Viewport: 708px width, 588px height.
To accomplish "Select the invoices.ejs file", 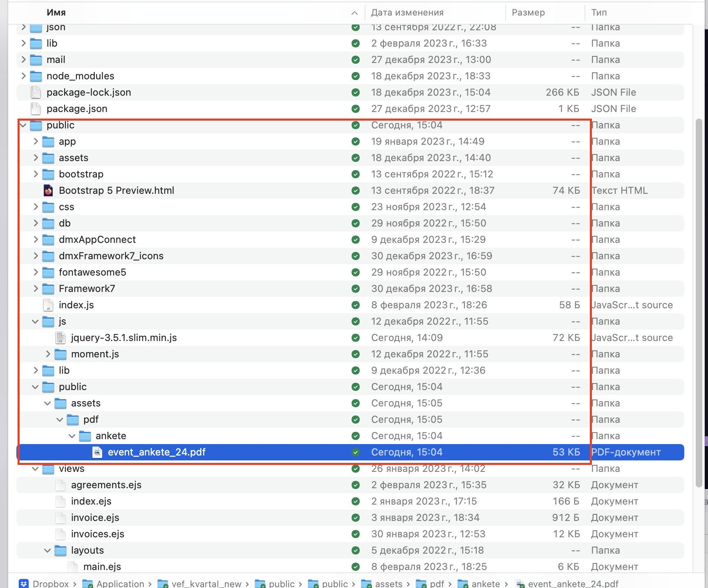I will tap(350, 534).
